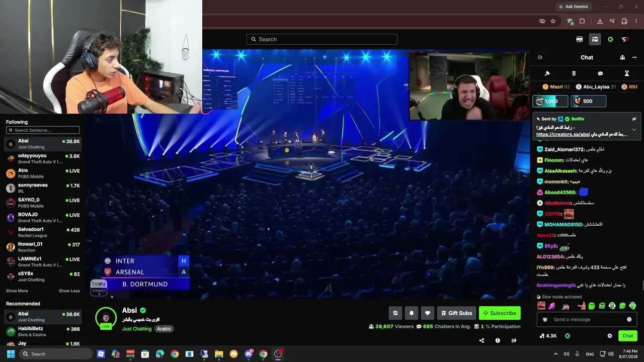644x362 pixels.
Task: Click the Arabic language tag
Action: 164,329
